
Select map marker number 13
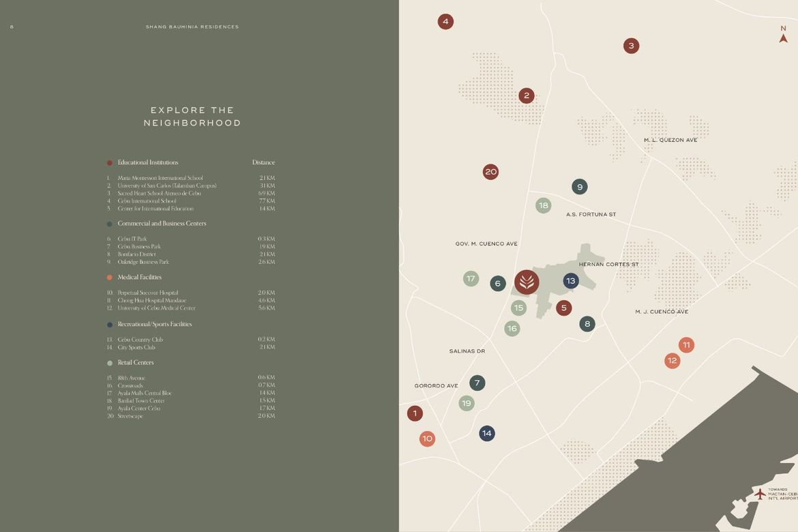570,280
